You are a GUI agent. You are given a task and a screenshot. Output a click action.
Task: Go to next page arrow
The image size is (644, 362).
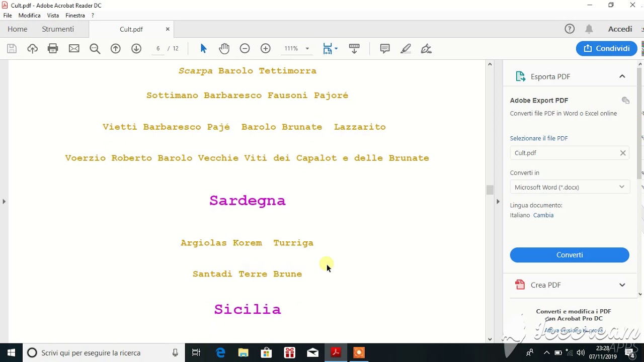[x=136, y=49]
